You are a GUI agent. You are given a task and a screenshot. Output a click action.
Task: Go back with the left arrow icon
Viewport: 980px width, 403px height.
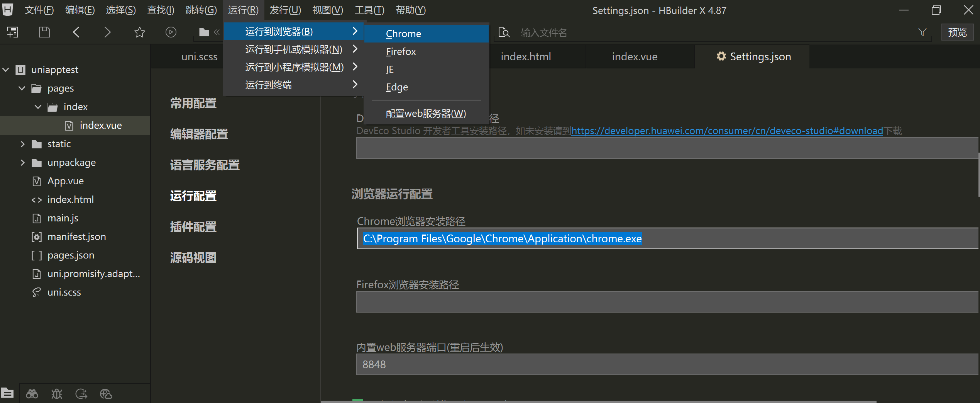tap(76, 32)
